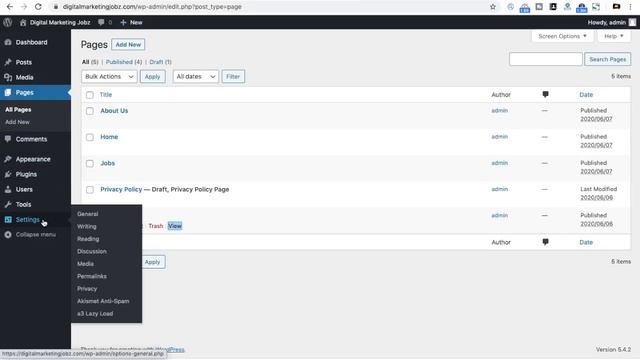Viewport: 640px width, 360px height.
Task: Show Published (4) pages
Action: (124, 62)
